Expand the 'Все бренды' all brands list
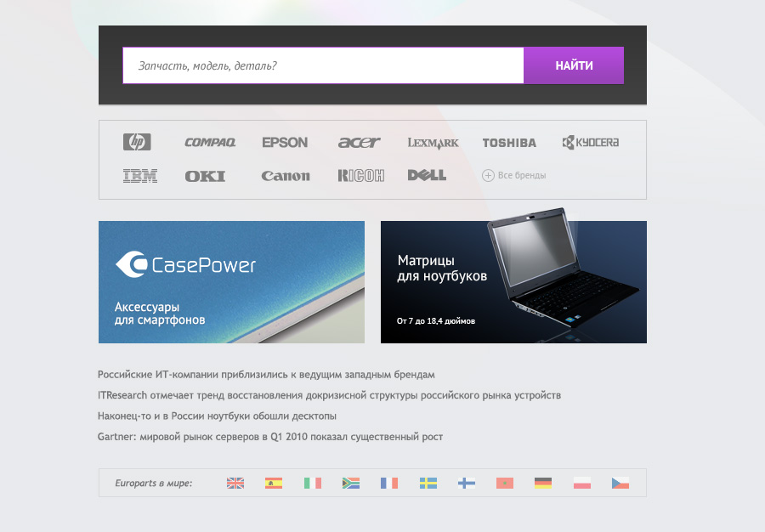This screenshot has width=765, height=532. point(513,175)
